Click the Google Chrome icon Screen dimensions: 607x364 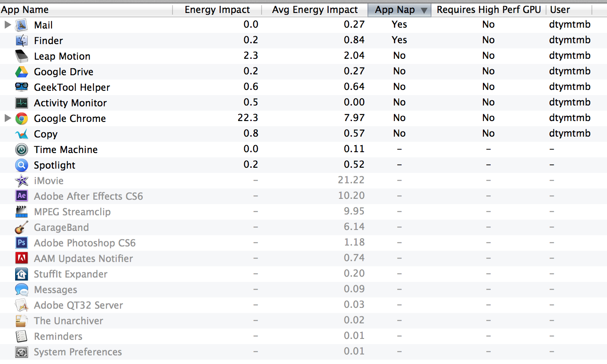(22, 118)
